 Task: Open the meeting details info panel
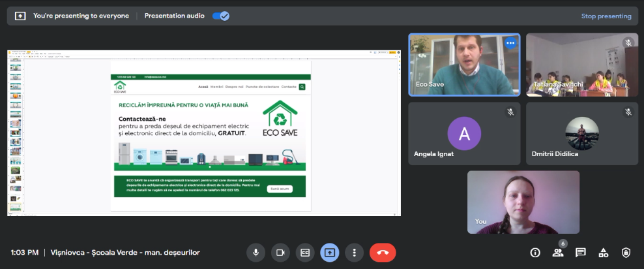535,253
